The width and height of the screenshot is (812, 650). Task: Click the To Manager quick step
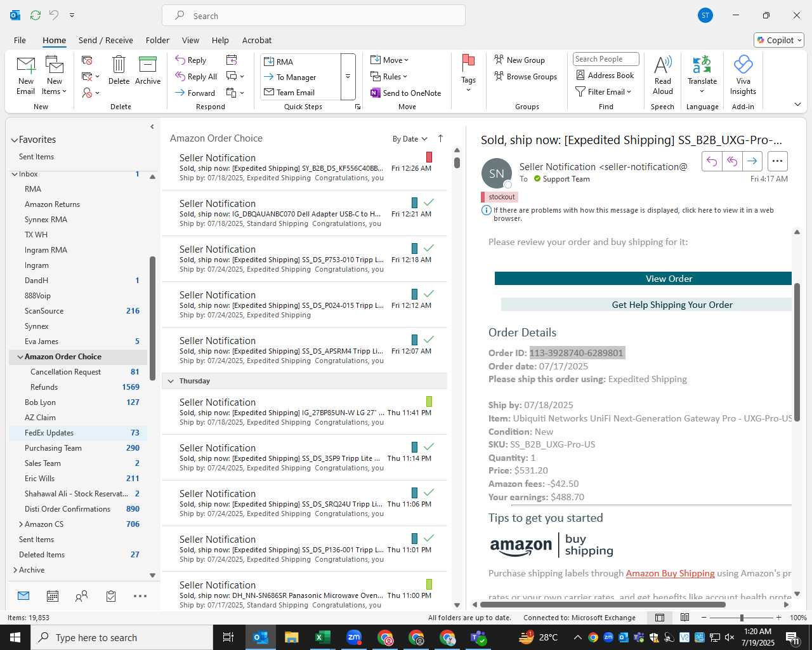[x=301, y=77]
